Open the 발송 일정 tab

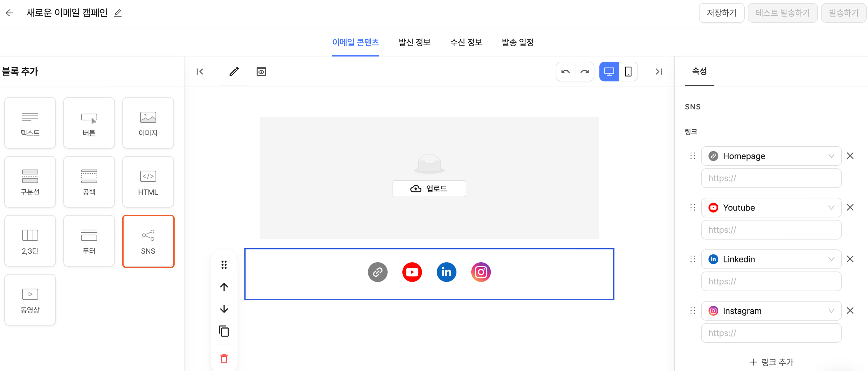pyautogui.click(x=517, y=42)
